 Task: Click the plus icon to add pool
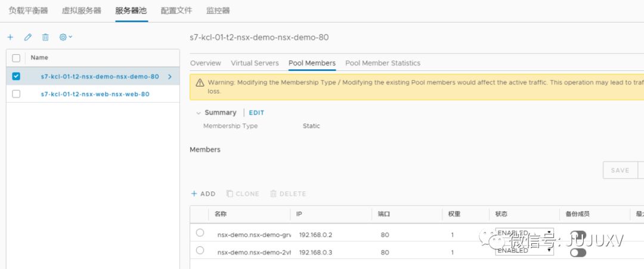10,37
